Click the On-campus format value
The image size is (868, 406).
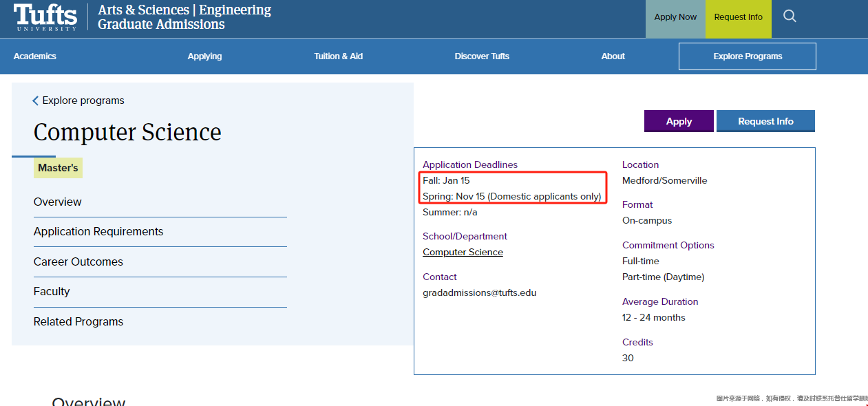(647, 221)
